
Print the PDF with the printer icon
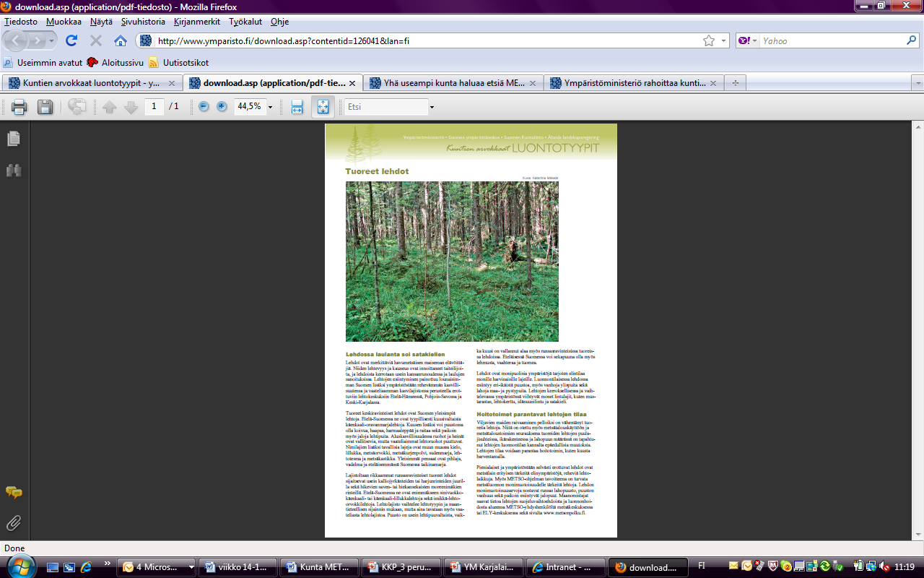click(19, 108)
